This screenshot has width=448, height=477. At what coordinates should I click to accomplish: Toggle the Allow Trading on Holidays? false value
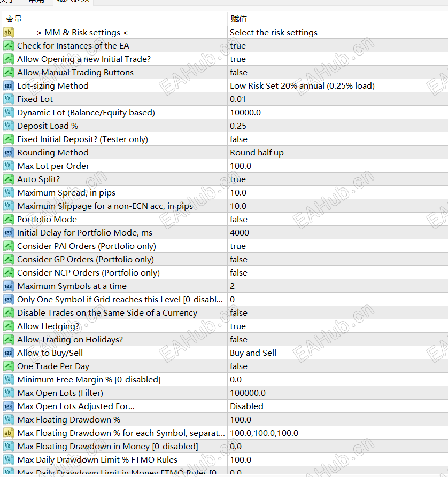238,340
